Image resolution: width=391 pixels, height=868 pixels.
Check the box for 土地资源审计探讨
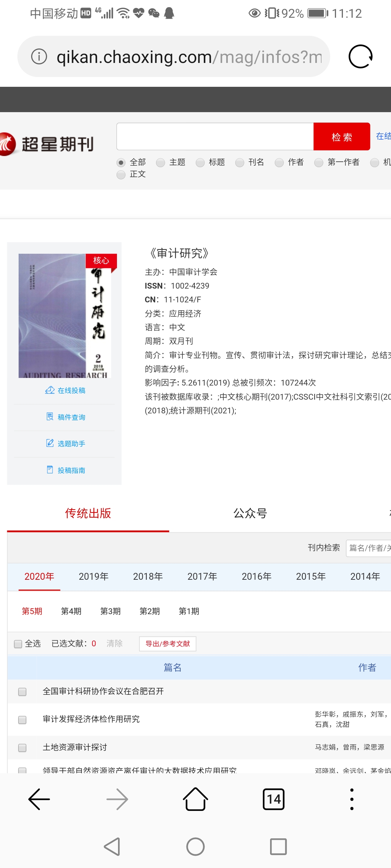(x=22, y=748)
